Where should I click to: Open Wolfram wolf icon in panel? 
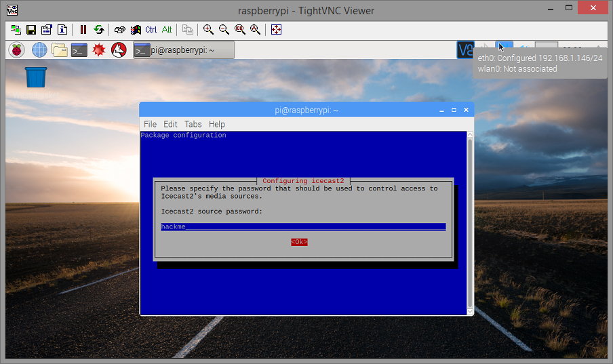(x=119, y=50)
